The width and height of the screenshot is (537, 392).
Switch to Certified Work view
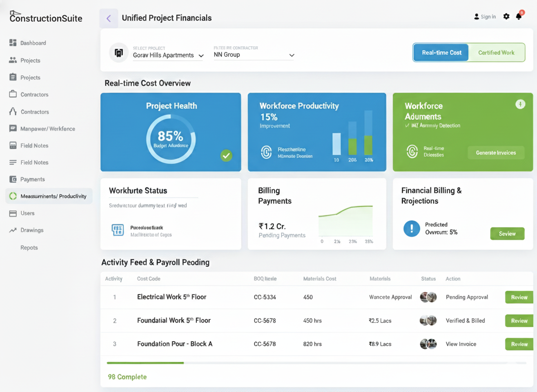[496, 53]
